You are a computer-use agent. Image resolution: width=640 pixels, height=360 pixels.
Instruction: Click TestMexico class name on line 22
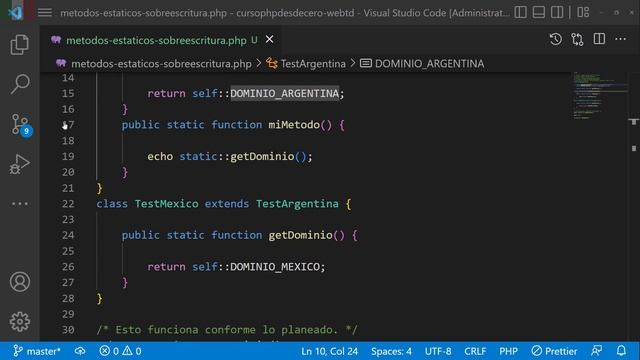tap(167, 204)
